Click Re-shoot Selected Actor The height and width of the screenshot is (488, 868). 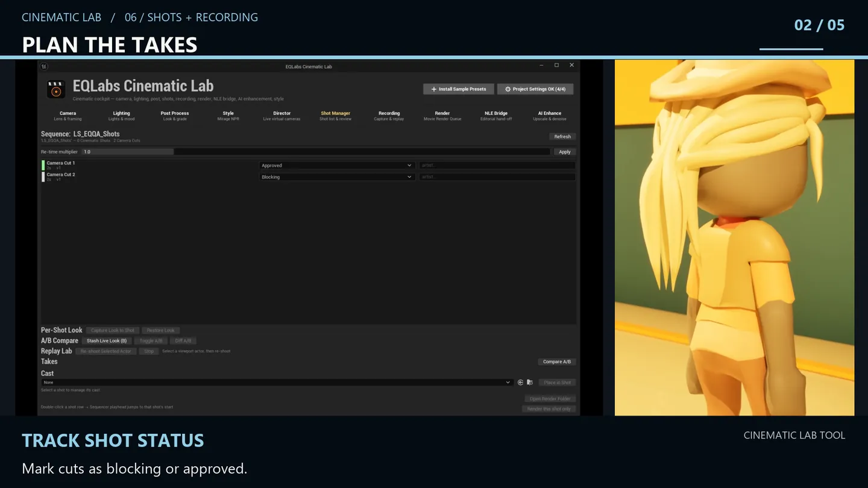(x=106, y=351)
